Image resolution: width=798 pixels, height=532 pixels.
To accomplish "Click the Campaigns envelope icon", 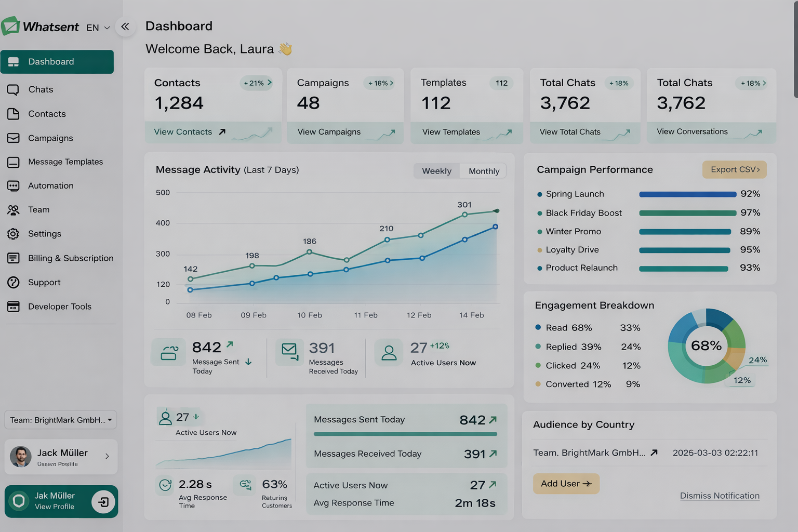I will coord(13,138).
